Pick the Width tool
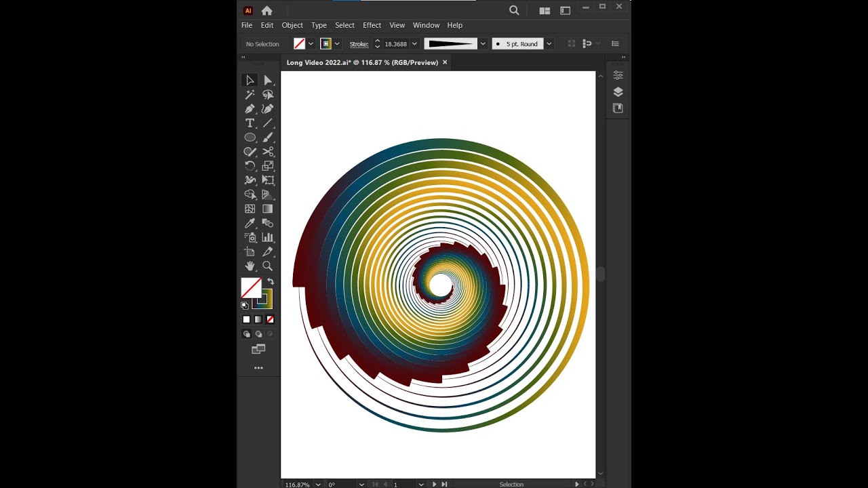The width and height of the screenshot is (868, 488). coord(250,180)
